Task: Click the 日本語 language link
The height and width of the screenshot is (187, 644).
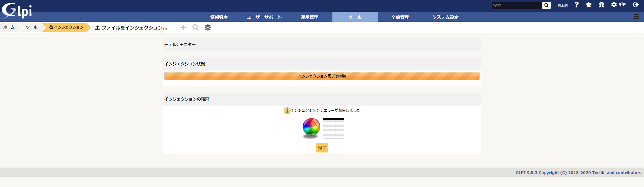Action: pyautogui.click(x=562, y=6)
